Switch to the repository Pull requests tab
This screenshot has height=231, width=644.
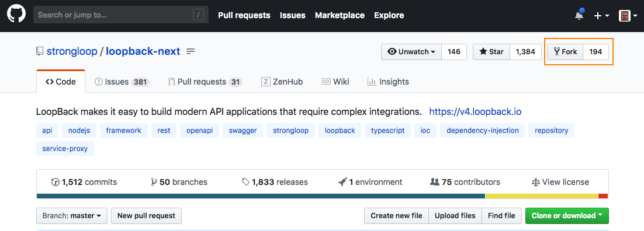tap(205, 82)
